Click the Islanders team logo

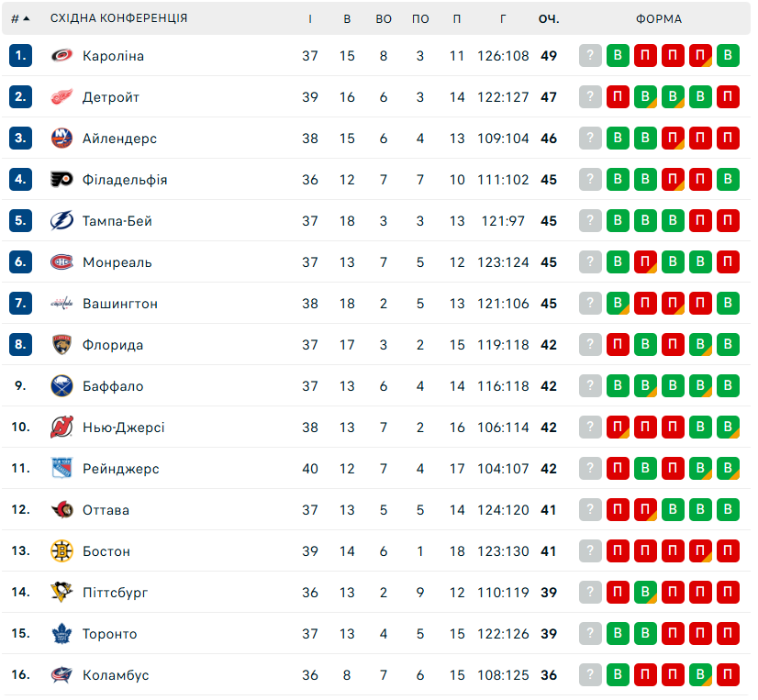(61, 139)
